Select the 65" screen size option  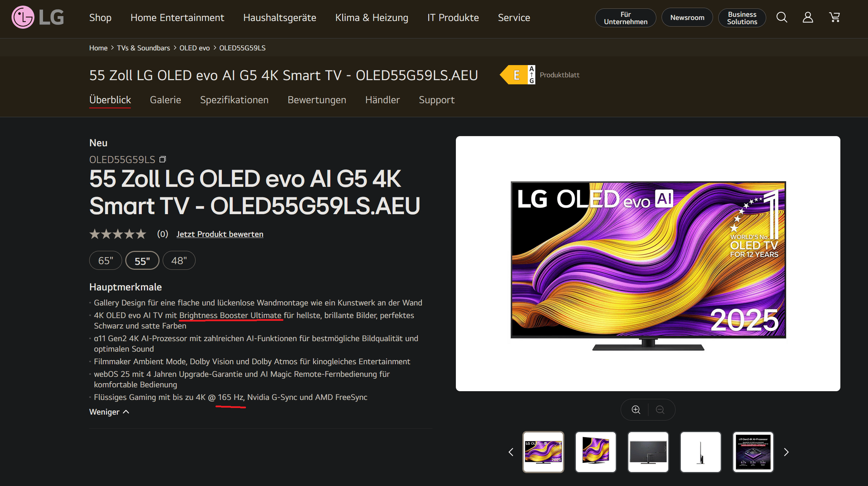tap(105, 261)
